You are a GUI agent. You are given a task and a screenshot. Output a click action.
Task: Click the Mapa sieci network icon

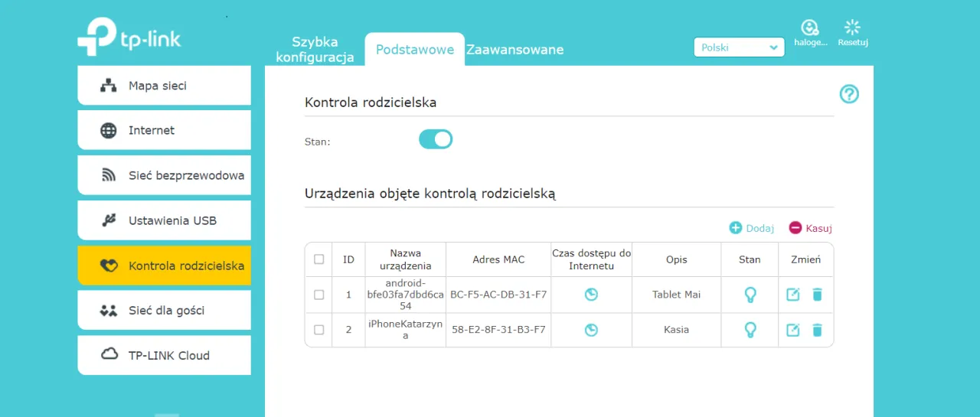point(109,86)
